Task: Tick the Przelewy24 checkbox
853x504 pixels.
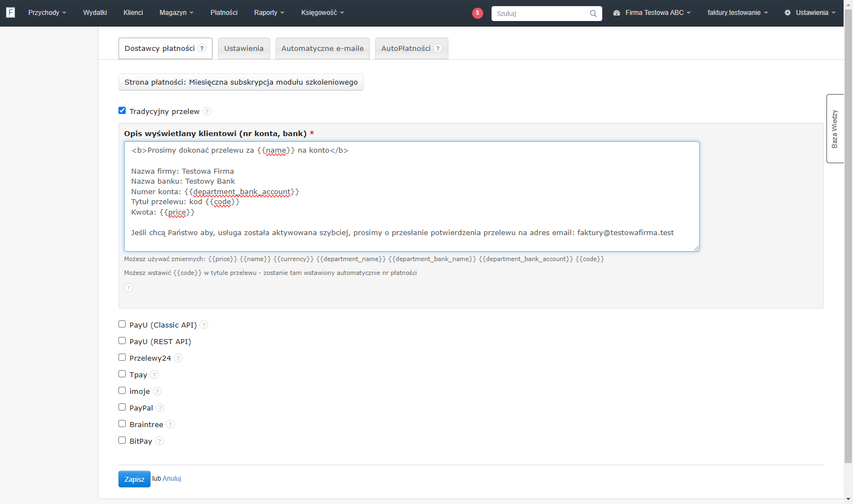Action: click(122, 357)
